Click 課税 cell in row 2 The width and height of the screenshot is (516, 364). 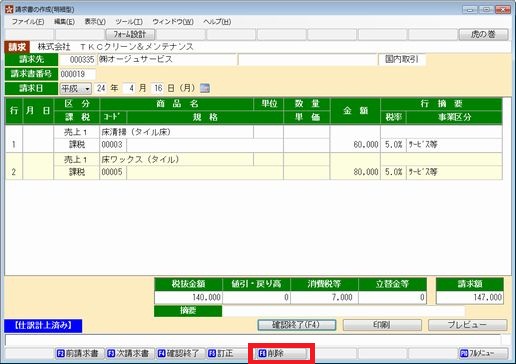coord(77,172)
